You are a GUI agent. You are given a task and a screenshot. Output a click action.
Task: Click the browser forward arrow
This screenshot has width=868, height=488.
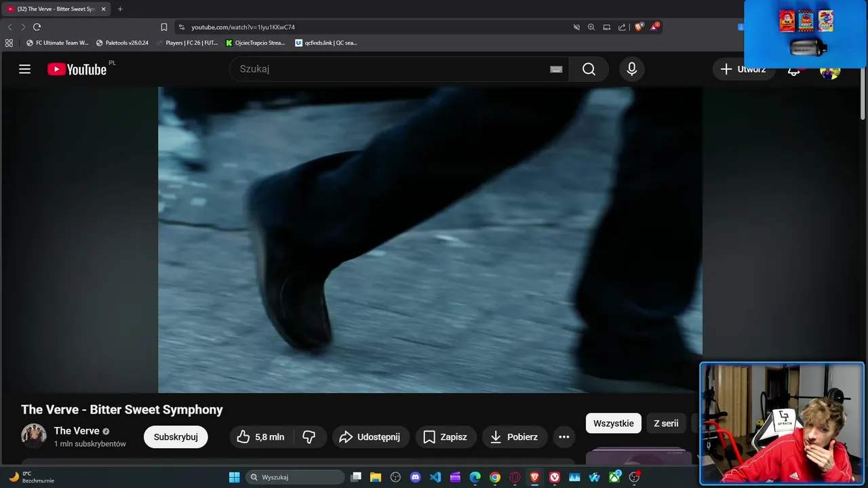tap(23, 27)
